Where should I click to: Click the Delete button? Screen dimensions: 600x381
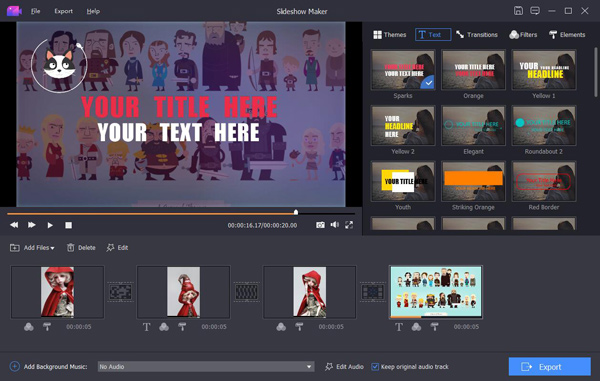(81, 248)
